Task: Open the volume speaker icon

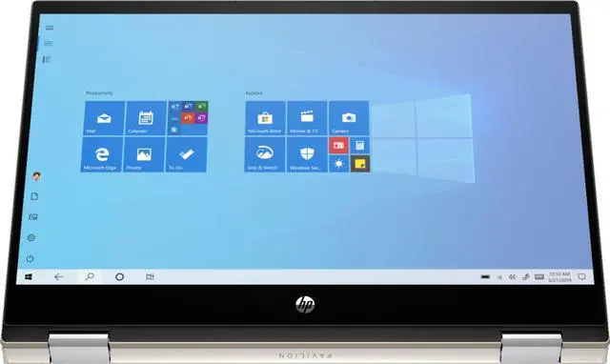Action: [x=513, y=277]
